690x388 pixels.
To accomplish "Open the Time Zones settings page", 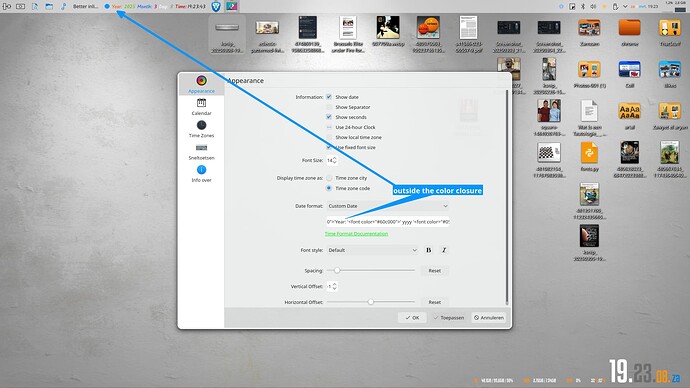I will (201, 129).
